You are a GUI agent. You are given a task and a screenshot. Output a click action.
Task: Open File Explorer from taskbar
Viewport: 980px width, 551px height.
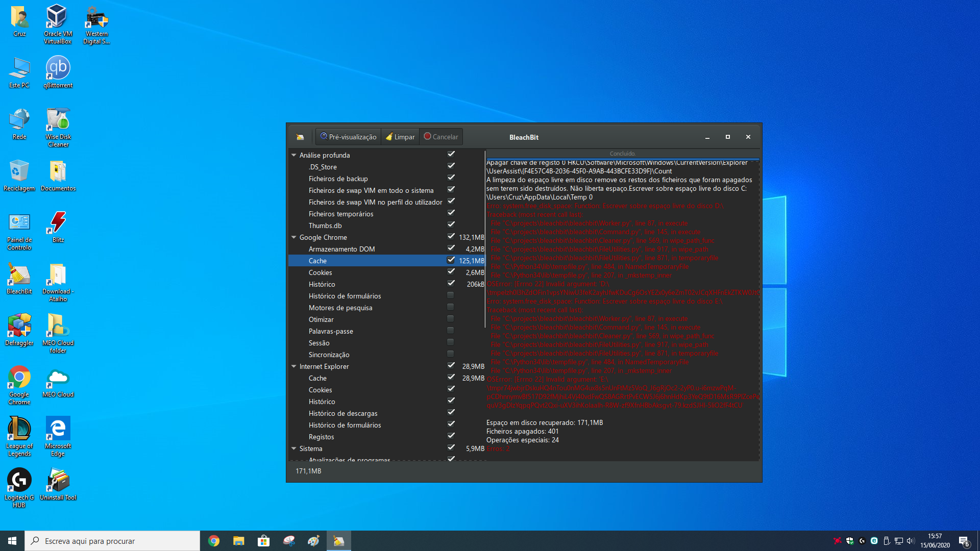click(238, 541)
